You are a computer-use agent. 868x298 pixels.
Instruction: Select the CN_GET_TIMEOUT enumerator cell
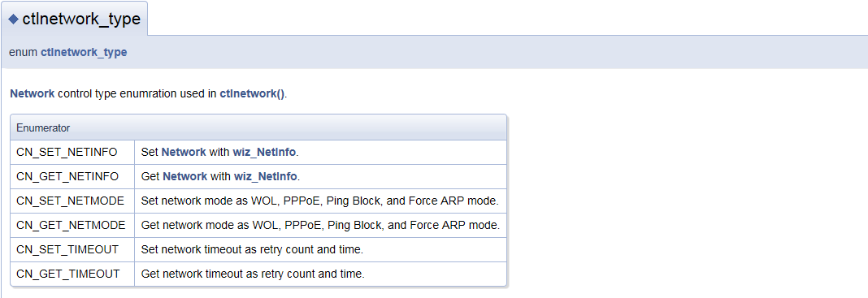coord(72,274)
